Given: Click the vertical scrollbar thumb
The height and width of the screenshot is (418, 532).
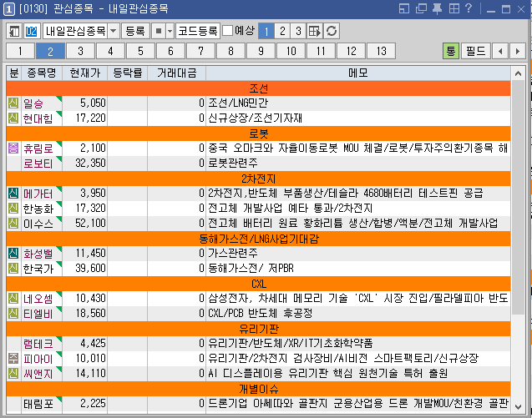Looking at the screenshot, I should pyautogui.click(x=518, y=197).
